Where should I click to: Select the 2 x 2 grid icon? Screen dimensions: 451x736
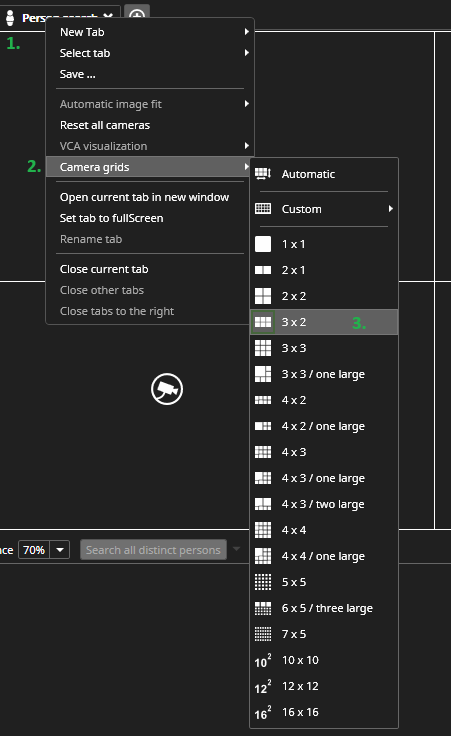click(x=263, y=296)
